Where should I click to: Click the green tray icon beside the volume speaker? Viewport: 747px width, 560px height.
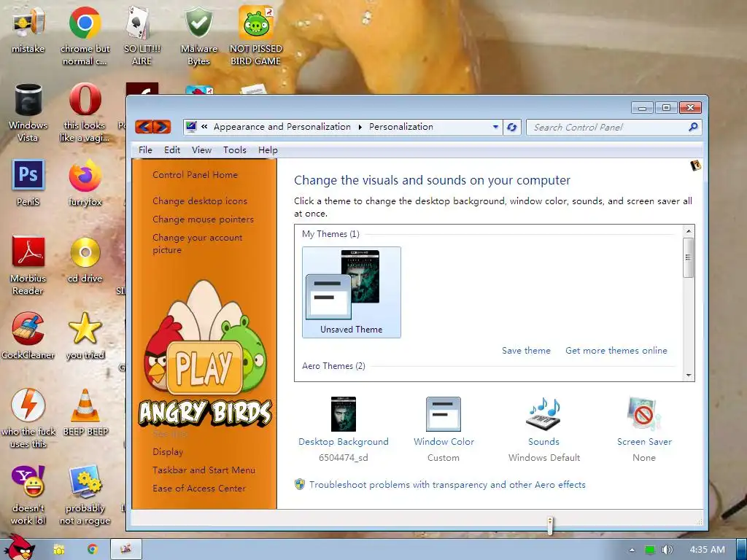coord(649,550)
